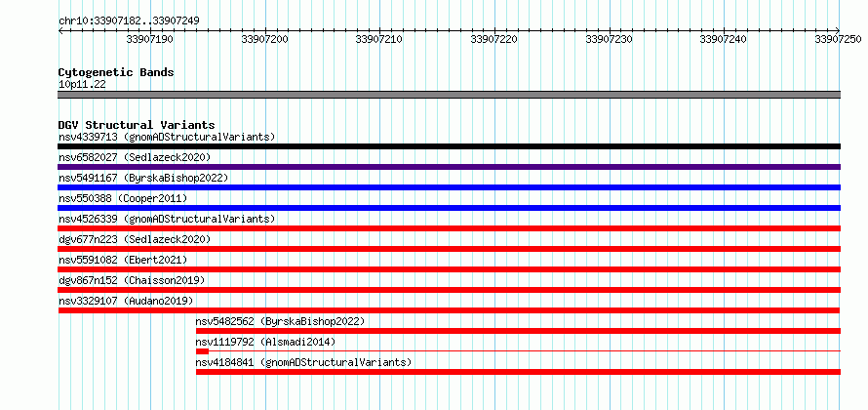Click the red nsv5591082 variant bar
This screenshot has width=868, height=410.
pos(450,269)
